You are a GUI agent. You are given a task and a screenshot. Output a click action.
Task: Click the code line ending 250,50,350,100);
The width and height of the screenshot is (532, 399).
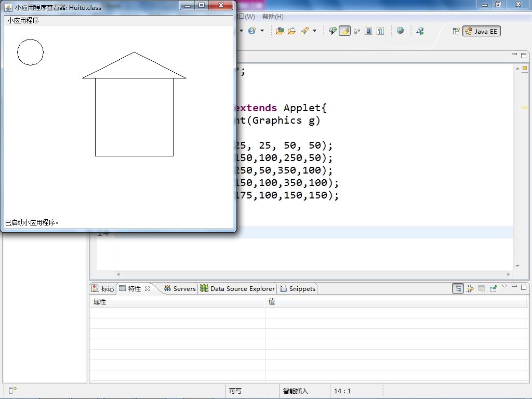click(x=284, y=170)
